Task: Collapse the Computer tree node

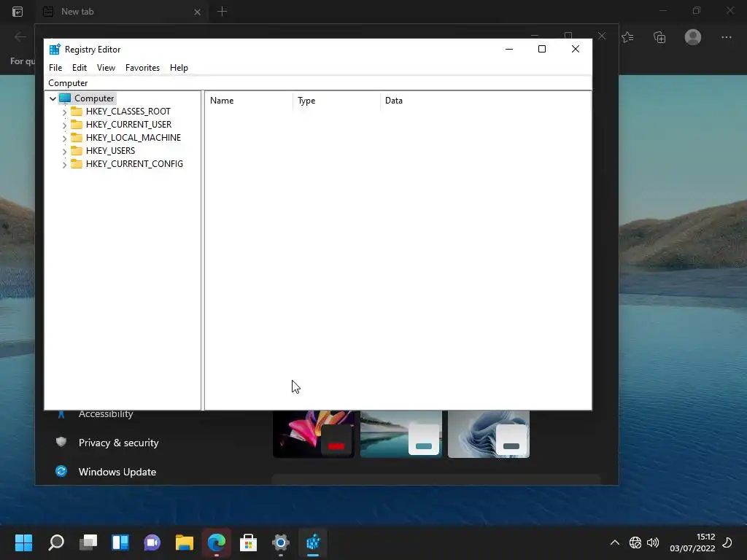Action: pos(53,98)
